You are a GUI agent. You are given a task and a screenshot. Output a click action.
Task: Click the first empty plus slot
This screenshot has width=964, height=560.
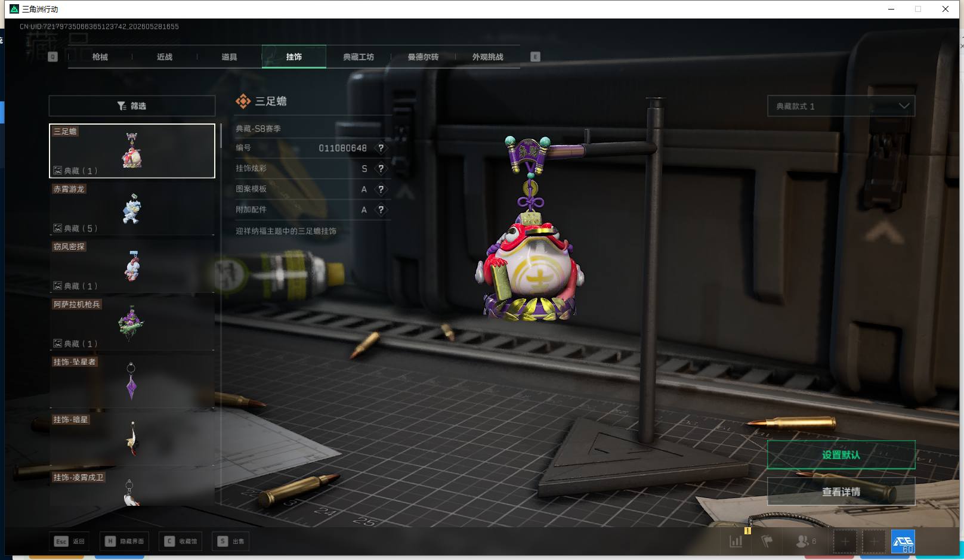coord(845,542)
